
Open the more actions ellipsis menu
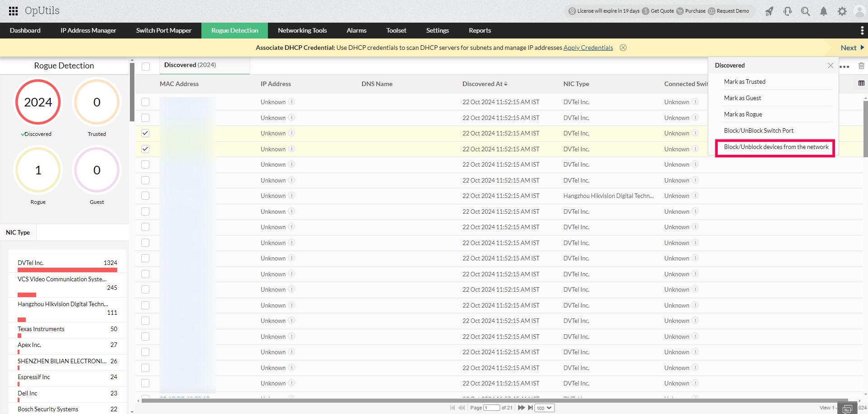click(x=845, y=67)
